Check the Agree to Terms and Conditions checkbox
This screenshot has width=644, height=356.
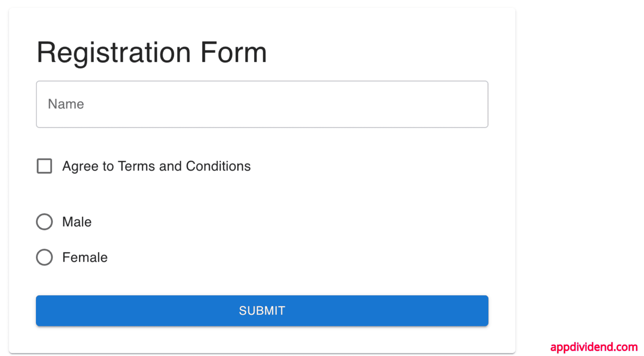[x=44, y=166]
